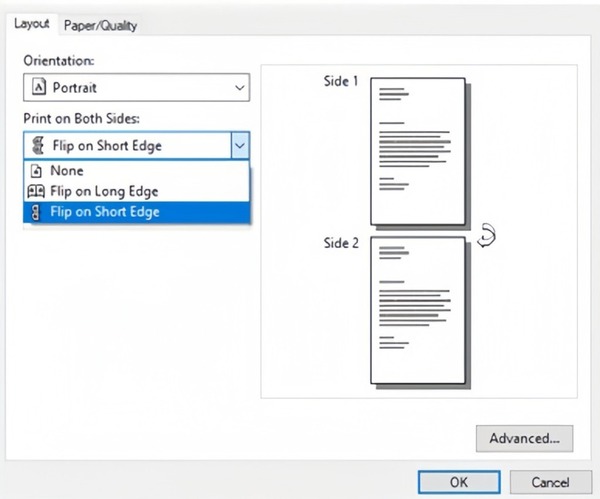Click the duplex icon in Print on Both Sides box
The image size is (600, 499).
point(39,145)
